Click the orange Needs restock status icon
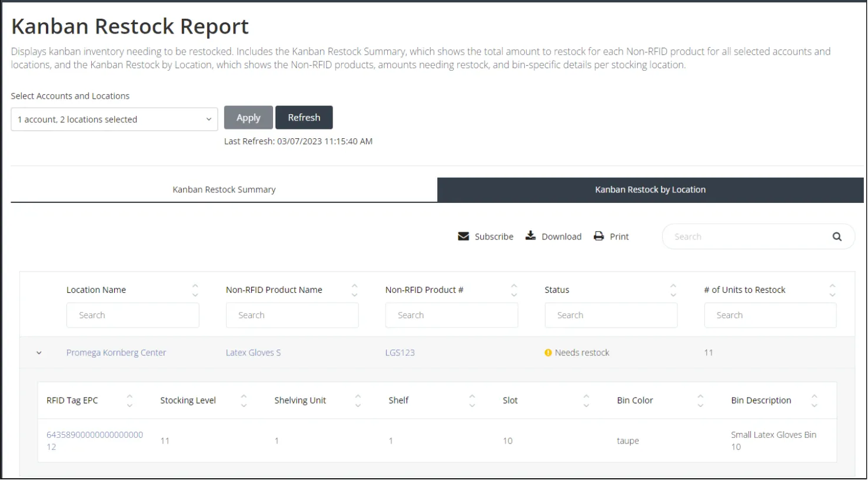 click(548, 353)
